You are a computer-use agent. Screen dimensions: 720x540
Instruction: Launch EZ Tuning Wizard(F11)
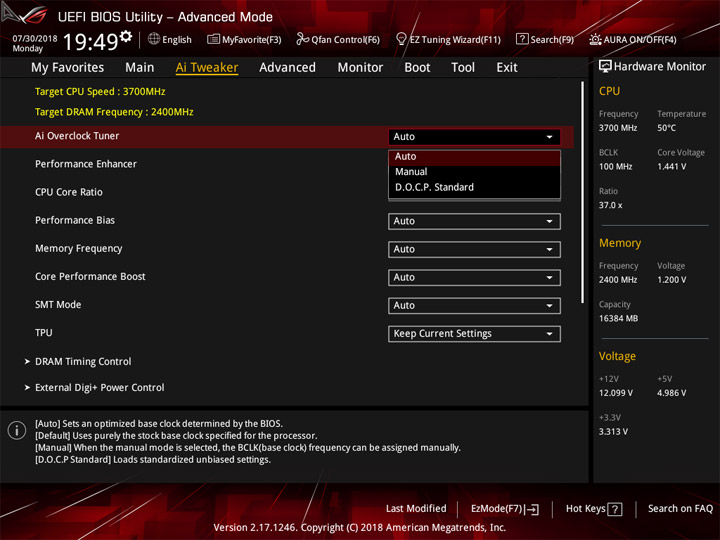tap(448, 39)
